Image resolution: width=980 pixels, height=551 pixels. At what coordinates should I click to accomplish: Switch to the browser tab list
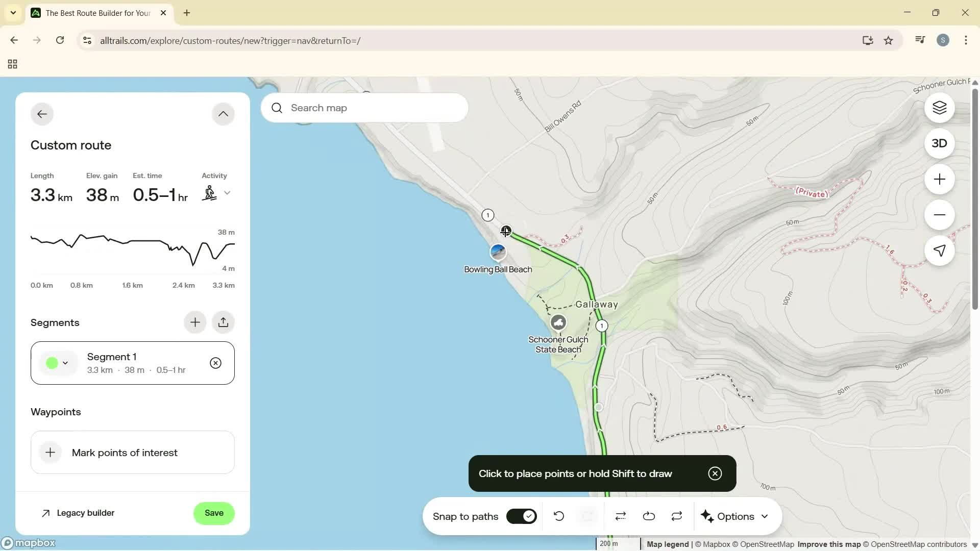pyautogui.click(x=14, y=13)
